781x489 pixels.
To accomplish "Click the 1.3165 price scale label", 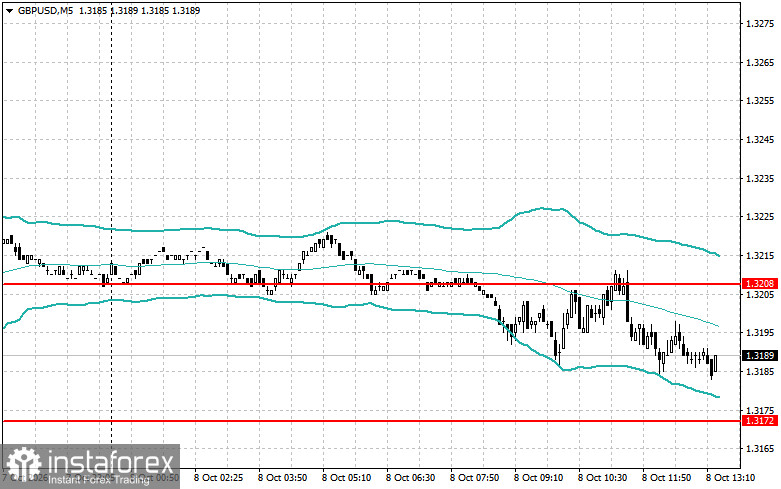I will [x=760, y=449].
